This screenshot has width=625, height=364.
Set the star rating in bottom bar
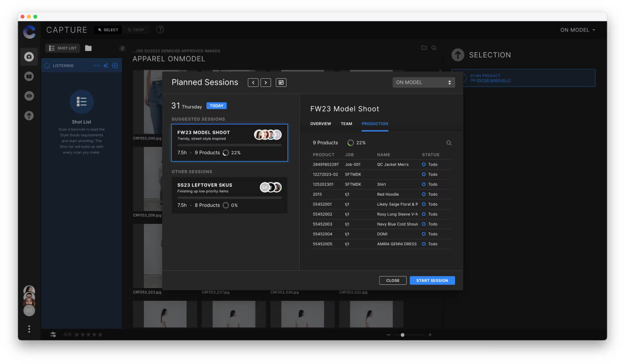(x=88, y=335)
